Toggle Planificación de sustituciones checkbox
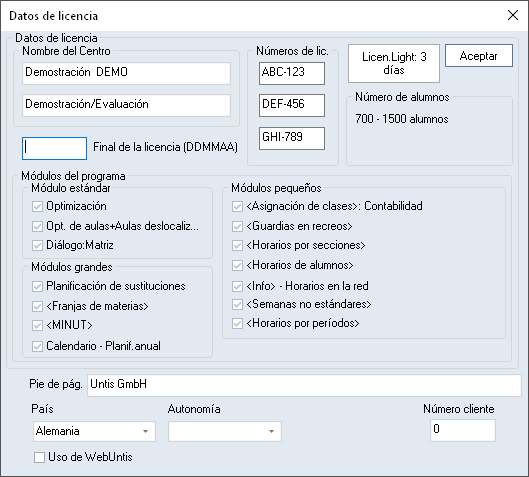This screenshot has width=529, height=477. coord(37,286)
